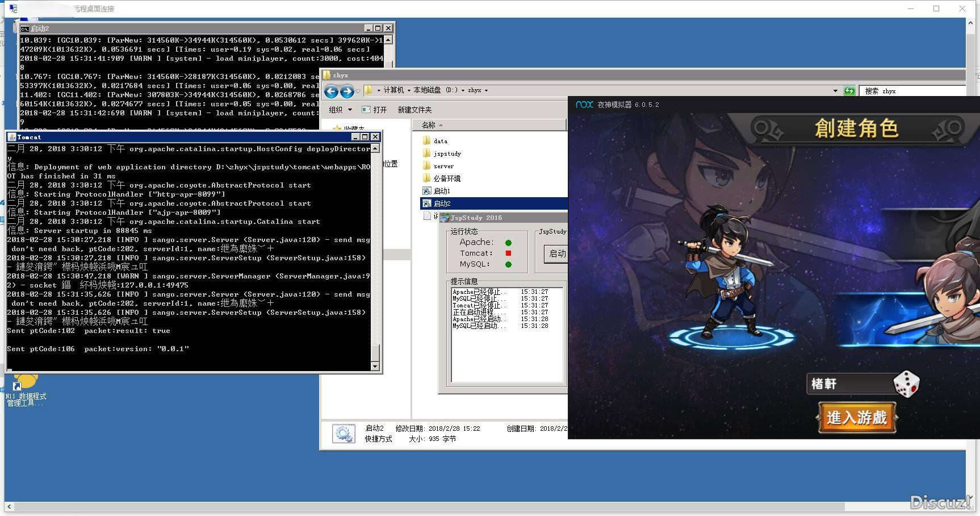Open the 启动1 shortcut icon

(x=427, y=191)
